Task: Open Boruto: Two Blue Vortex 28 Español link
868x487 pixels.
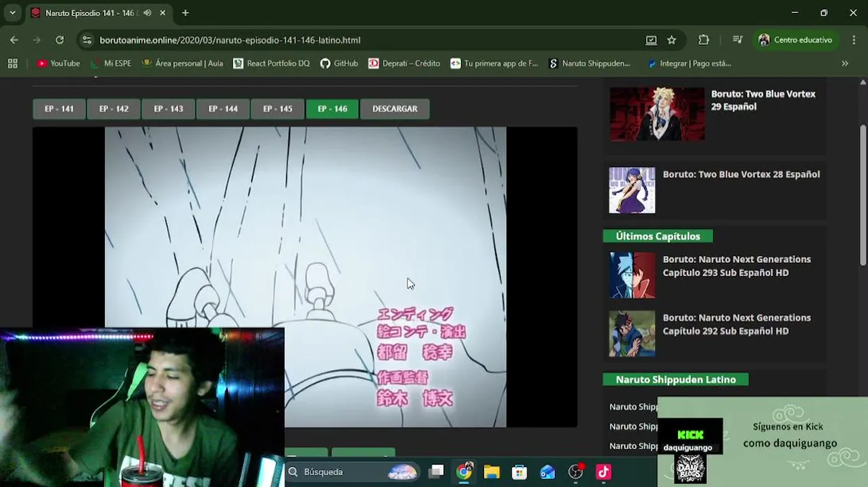Action: pos(741,174)
